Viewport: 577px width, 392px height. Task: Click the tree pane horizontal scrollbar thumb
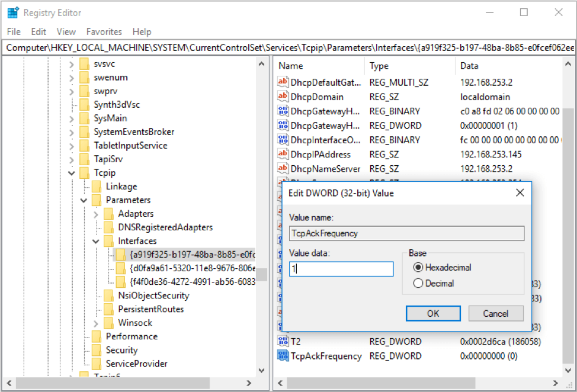click(112, 383)
